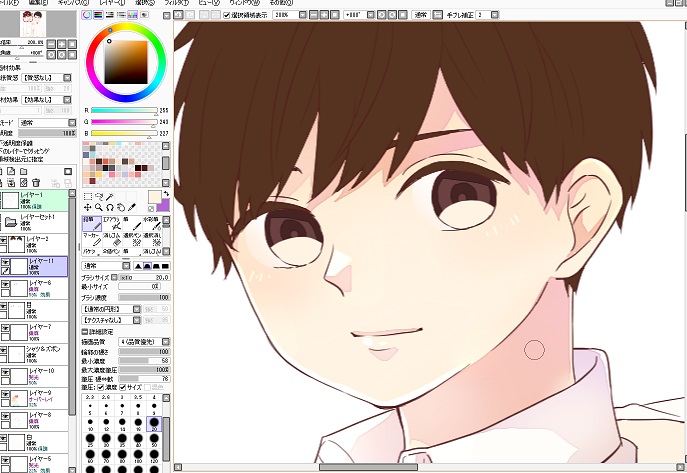
Task: Select the Hand pan tool
Action: pyautogui.click(x=121, y=207)
